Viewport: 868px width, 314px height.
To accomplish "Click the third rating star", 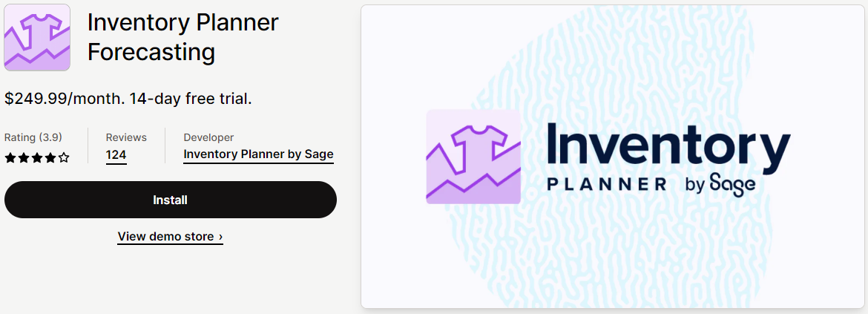I will click(x=37, y=158).
